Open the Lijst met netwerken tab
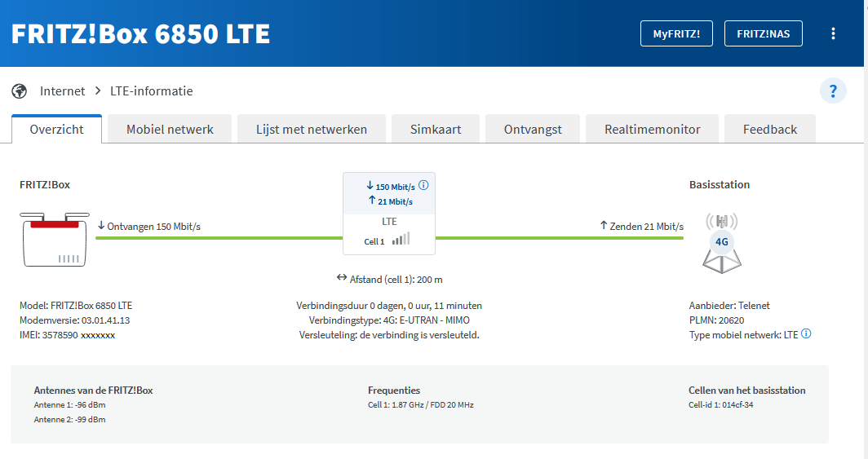 point(312,130)
